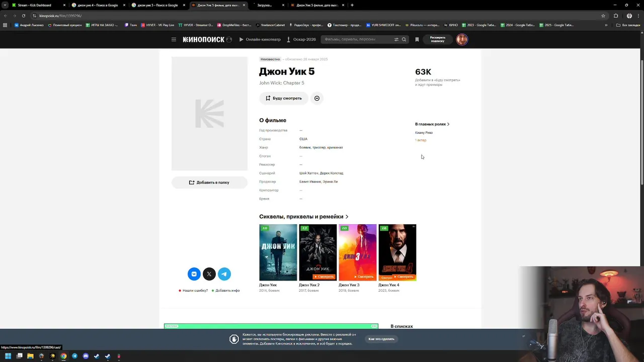Switch to джон уик 5 Google search tab
Screen dimensions: 644x362
[x=157, y=5]
